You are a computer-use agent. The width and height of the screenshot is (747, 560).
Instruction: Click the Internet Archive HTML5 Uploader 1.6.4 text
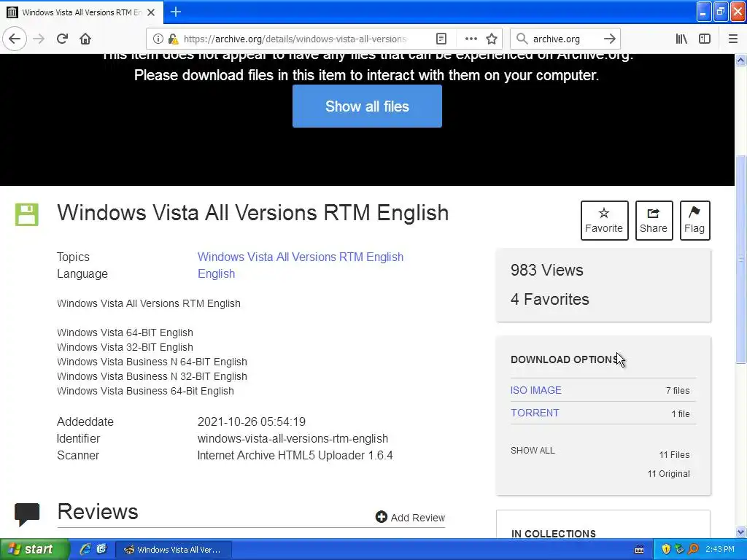pos(295,456)
